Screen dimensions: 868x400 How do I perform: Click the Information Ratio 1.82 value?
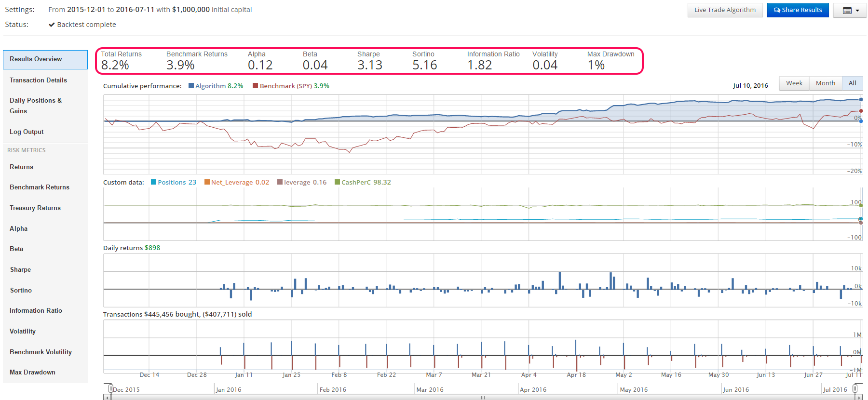point(480,65)
